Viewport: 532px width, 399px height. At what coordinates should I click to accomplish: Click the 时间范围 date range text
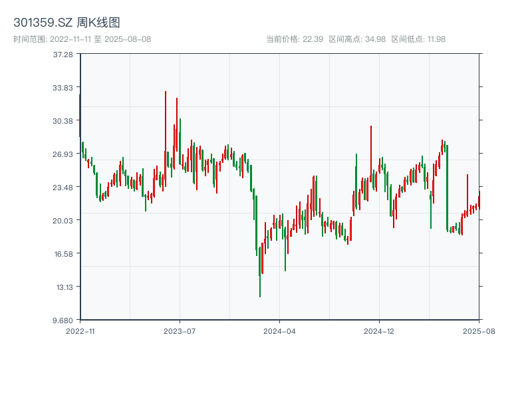point(82,39)
